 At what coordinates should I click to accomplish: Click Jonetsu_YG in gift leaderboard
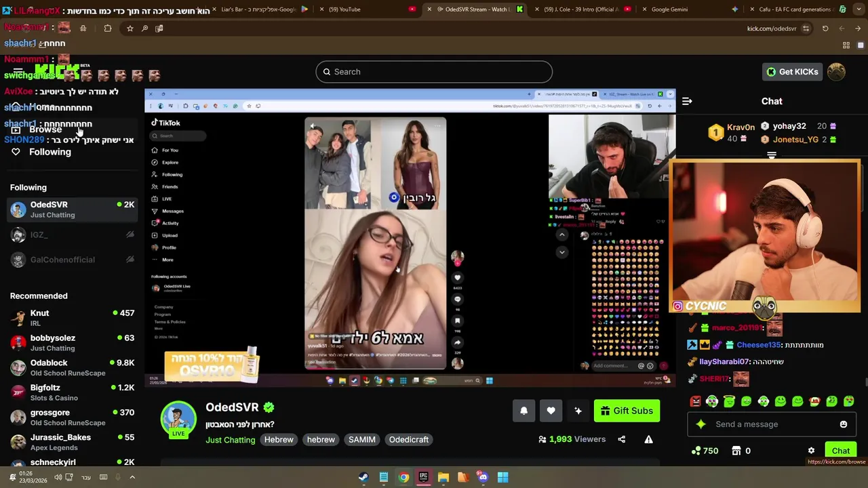795,140
